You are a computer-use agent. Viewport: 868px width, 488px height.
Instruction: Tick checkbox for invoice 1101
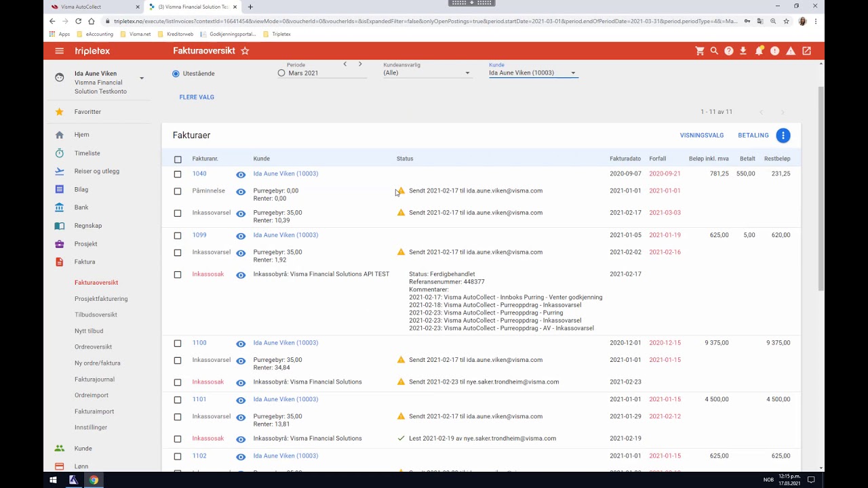[x=178, y=400]
